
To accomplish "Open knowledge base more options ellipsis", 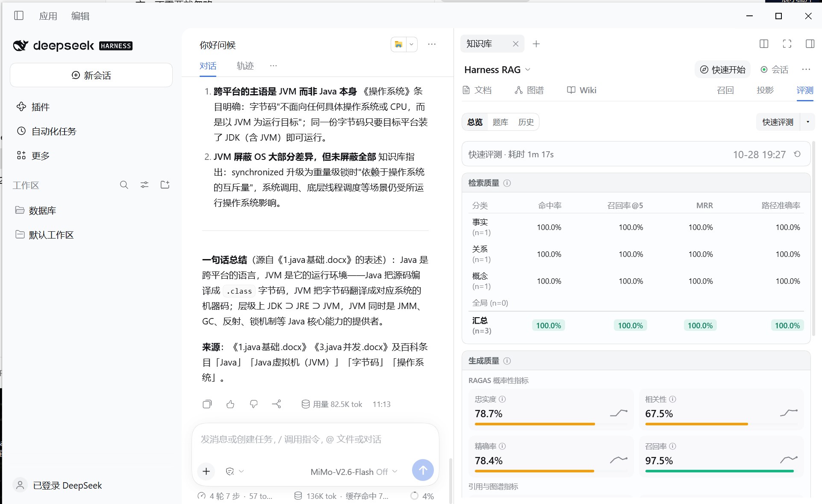I will point(806,70).
